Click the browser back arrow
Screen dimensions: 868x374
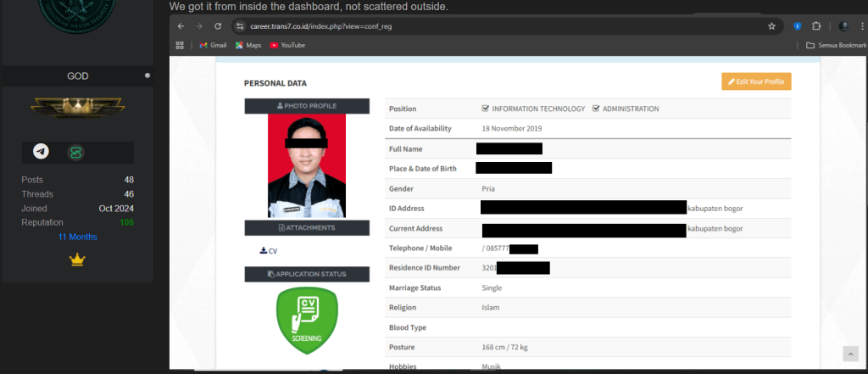pos(181,26)
